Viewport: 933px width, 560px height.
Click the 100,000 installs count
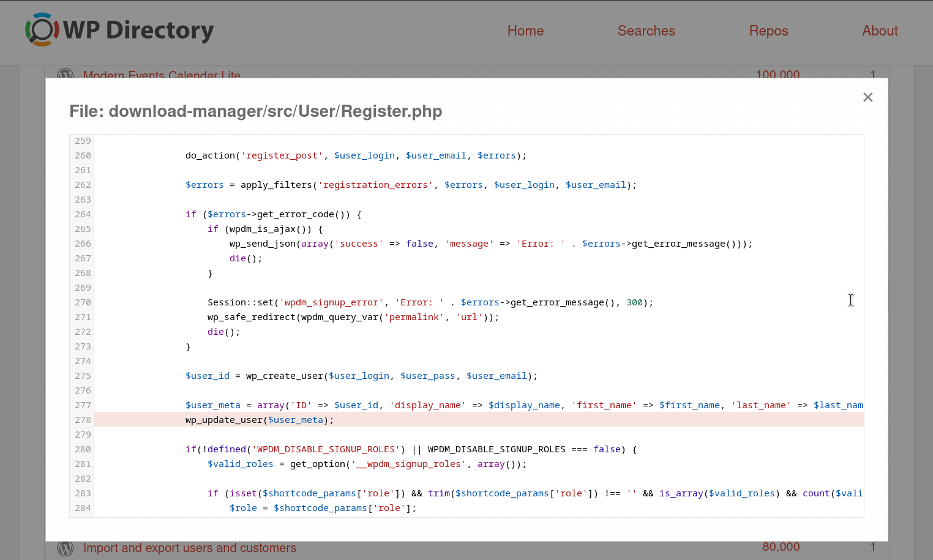click(x=777, y=74)
